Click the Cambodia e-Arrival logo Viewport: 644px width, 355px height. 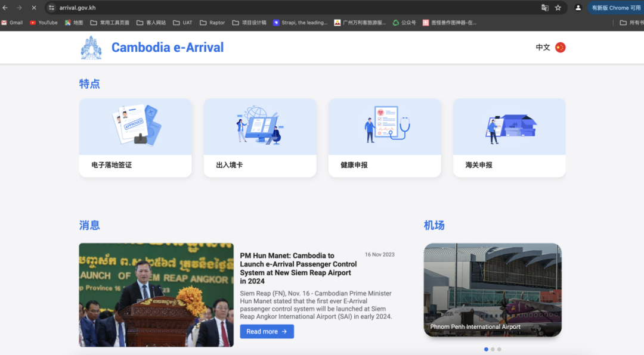91,48
